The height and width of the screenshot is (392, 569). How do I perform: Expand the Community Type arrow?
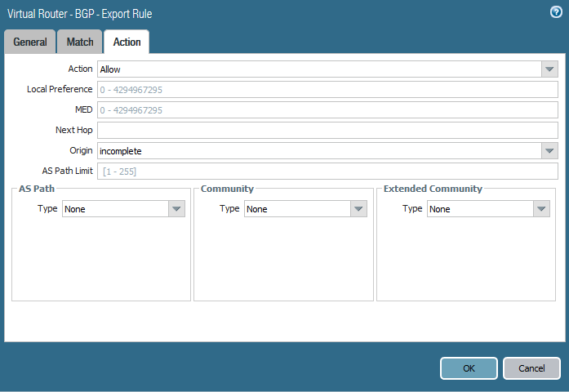click(358, 209)
